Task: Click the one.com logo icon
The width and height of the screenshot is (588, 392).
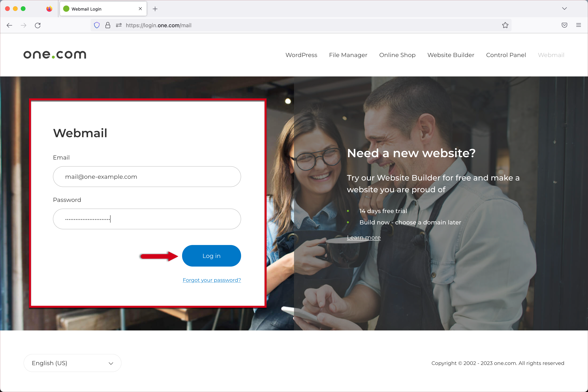Action: [x=55, y=54]
